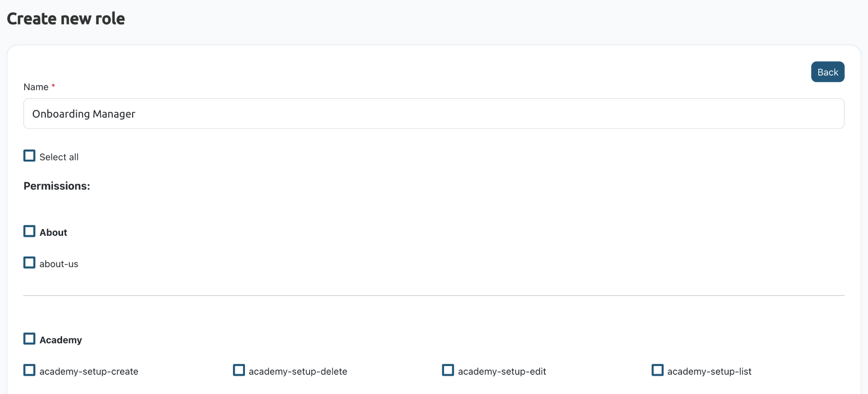Tick the academy-setup-delete checkbox
Image resolution: width=868 pixels, height=394 pixels.
(x=239, y=370)
